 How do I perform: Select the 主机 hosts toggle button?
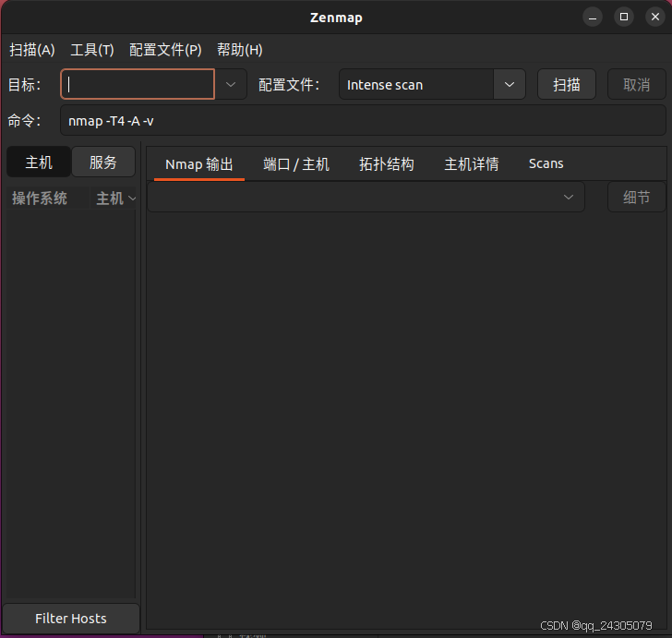(39, 162)
